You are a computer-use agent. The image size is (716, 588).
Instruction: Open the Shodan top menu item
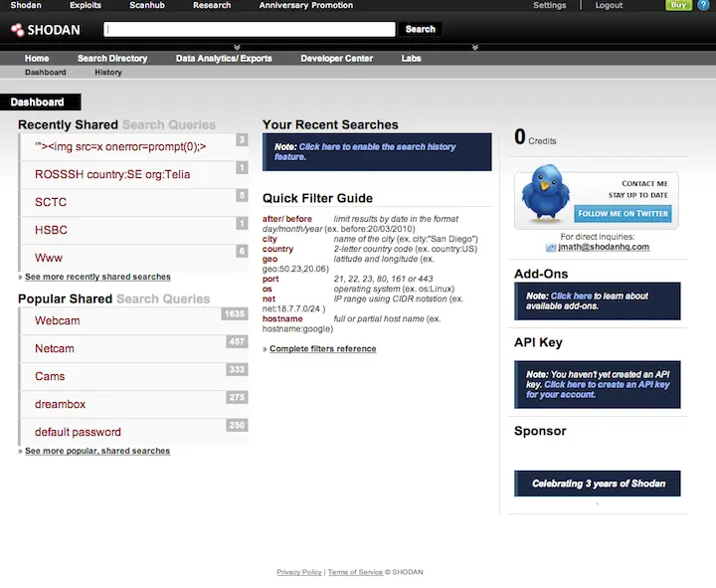point(26,5)
